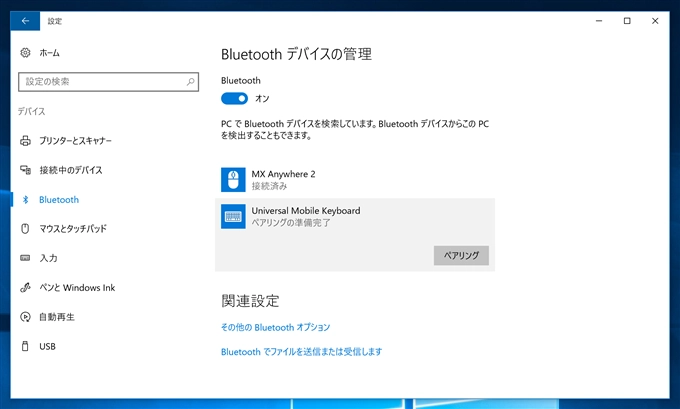Select the MX Anywhere 2 device name

283,174
